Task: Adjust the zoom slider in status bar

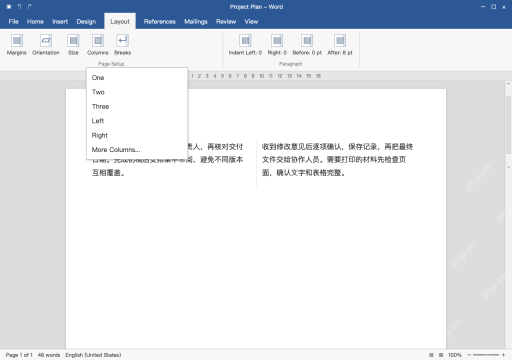Action: pyautogui.click(x=486, y=355)
